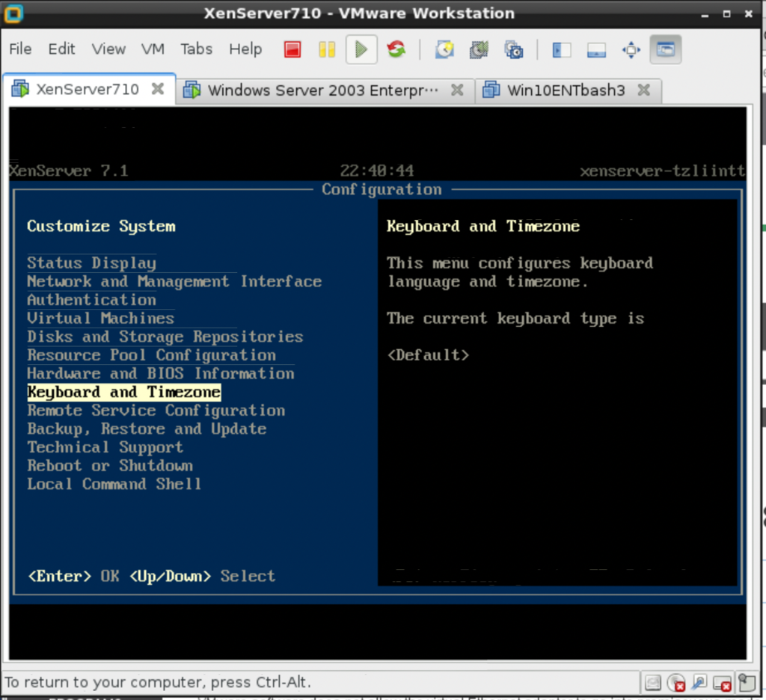
Task: Click the xenserver-tzliintt hostname text
Action: (663, 171)
